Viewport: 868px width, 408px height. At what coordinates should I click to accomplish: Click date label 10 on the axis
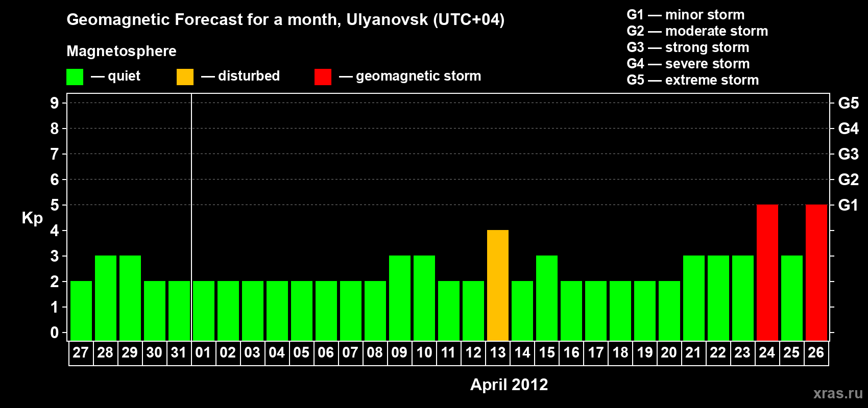click(424, 353)
